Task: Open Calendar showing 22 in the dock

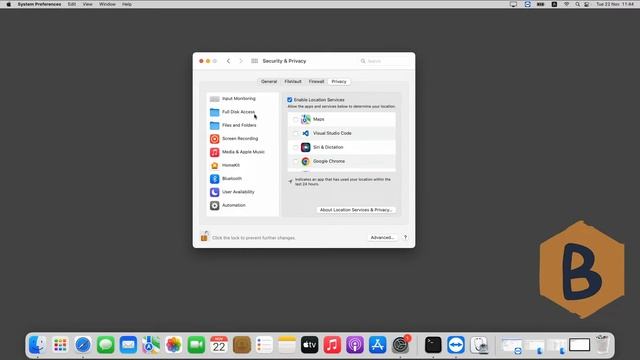Action: coord(219,345)
